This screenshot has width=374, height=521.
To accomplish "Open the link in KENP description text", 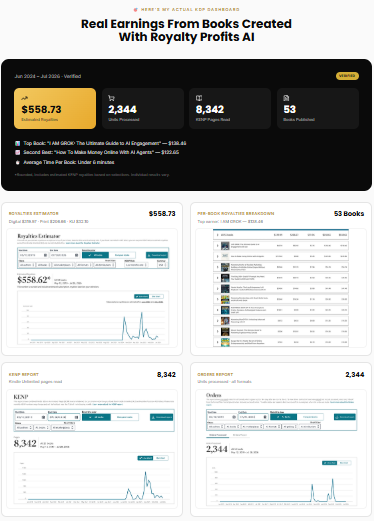I will point(108,404).
